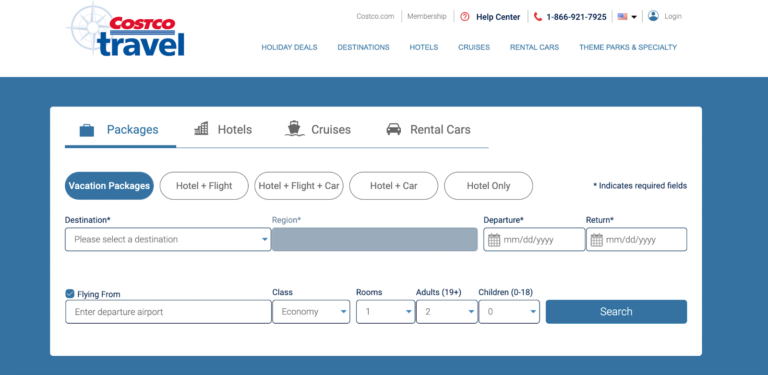Click the red phone icon

(x=538, y=17)
